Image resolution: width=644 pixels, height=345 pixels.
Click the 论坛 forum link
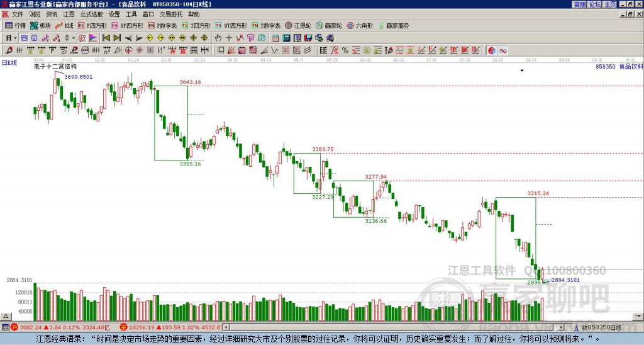click(x=595, y=4)
